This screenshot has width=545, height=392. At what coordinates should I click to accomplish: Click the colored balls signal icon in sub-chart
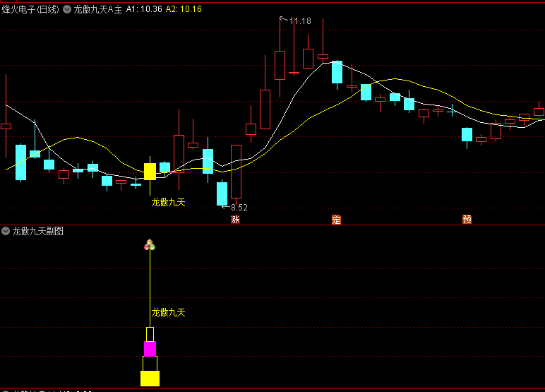[150, 245]
